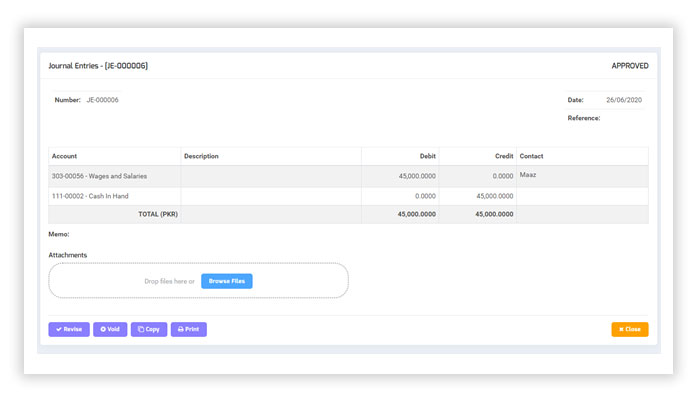
Task: Click the total debit 45,000.0000
Action: pyautogui.click(x=417, y=214)
